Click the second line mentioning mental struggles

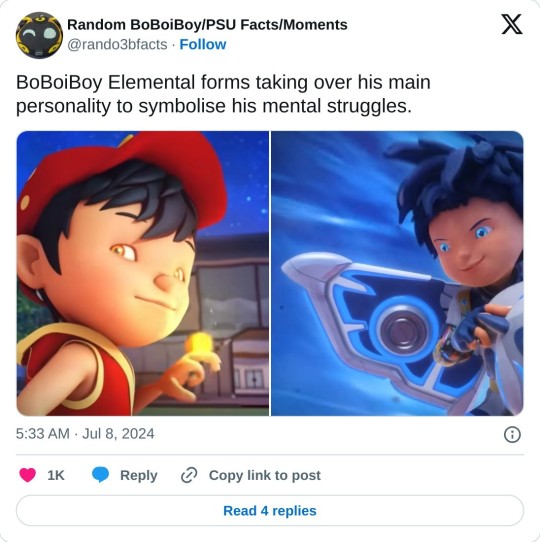pyautogui.click(x=214, y=106)
